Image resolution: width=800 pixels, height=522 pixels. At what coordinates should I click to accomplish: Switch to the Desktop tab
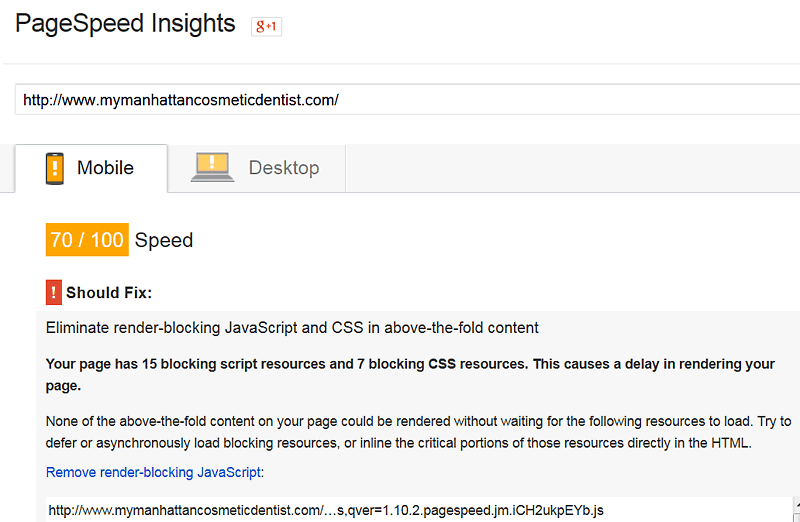pyautogui.click(x=257, y=168)
